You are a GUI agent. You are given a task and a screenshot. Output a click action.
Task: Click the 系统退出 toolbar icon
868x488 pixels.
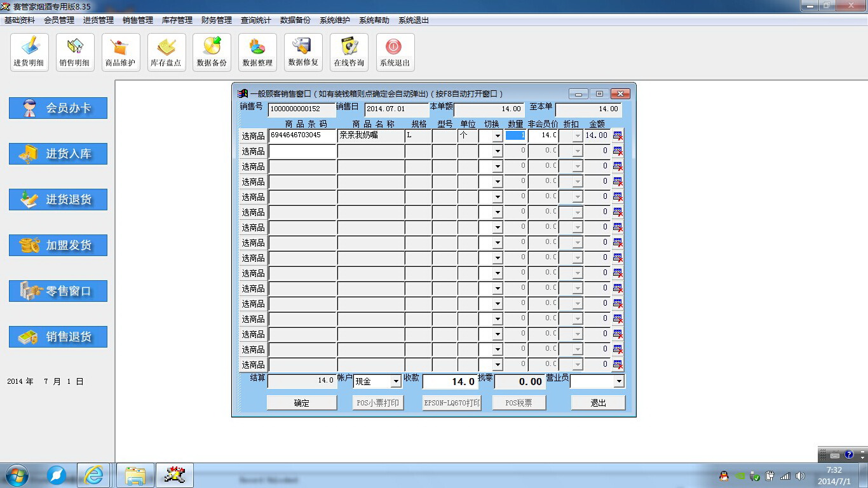tap(395, 52)
